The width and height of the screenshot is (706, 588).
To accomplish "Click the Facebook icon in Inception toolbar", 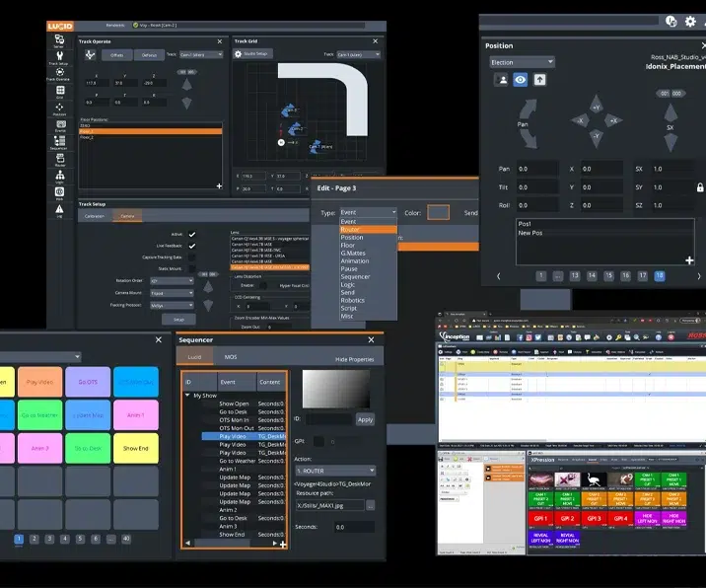I will (520, 337).
